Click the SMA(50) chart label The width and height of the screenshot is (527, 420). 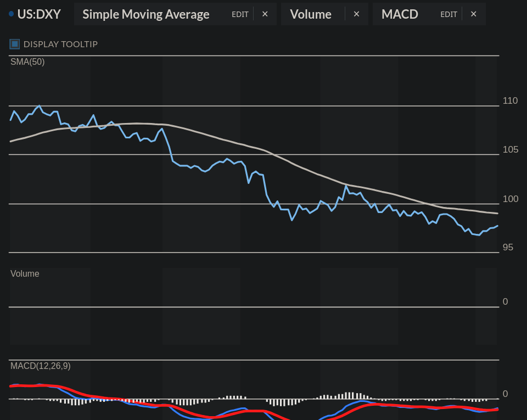27,62
